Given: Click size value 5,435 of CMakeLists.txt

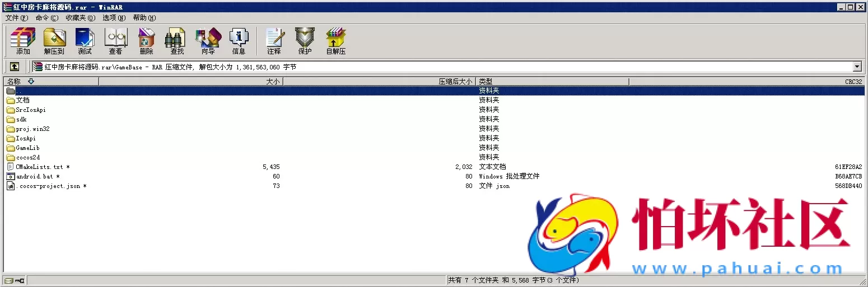Looking at the screenshot, I should pyautogui.click(x=271, y=167).
